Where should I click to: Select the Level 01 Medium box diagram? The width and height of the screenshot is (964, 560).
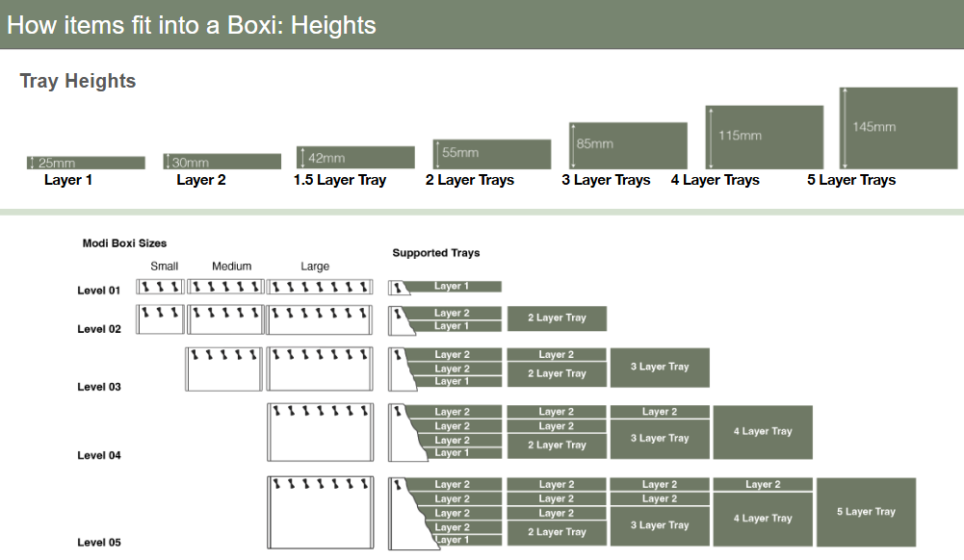225,287
